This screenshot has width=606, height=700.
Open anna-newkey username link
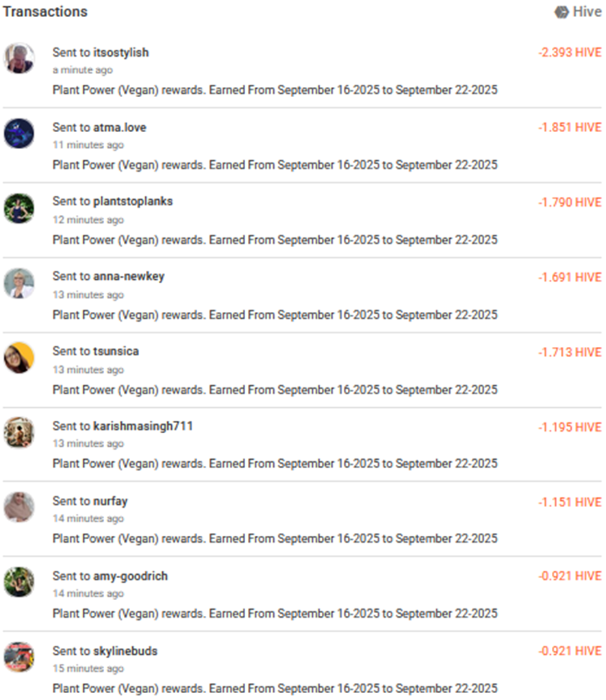tap(129, 276)
